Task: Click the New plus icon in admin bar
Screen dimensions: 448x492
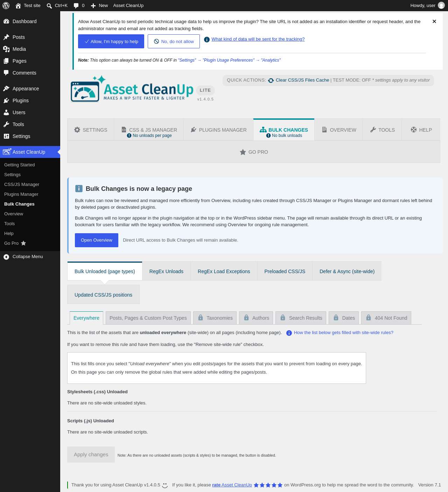Action: [93, 6]
